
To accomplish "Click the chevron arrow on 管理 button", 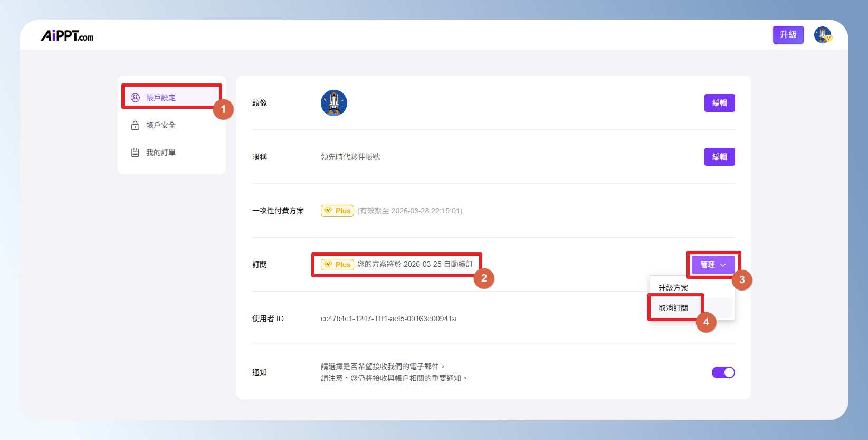I will [723, 265].
